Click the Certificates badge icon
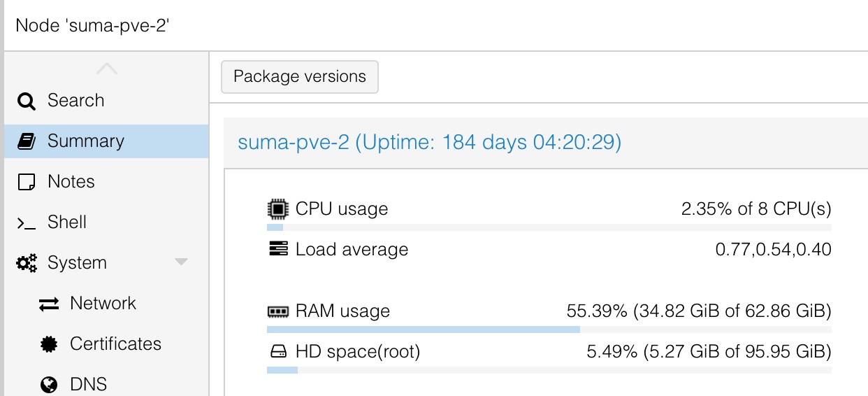Image resolution: width=868 pixels, height=396 pixels. [x=49, y=344]
